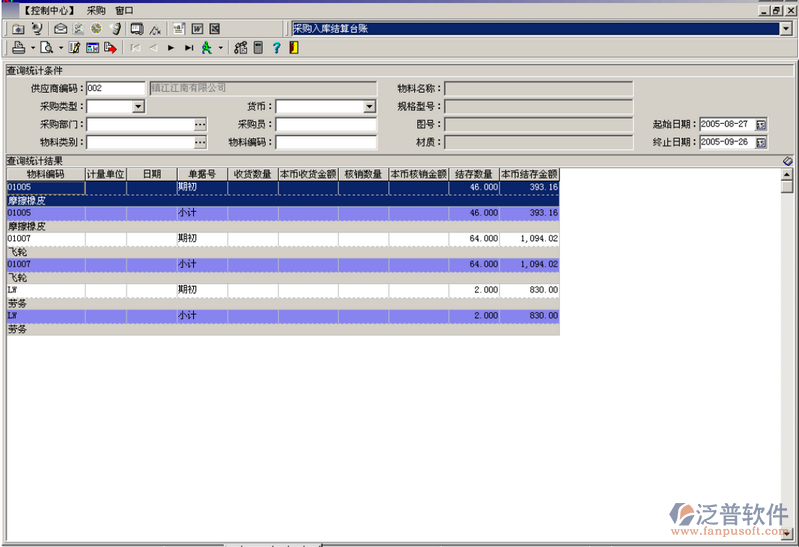This screenshot has height=547, width=799.
Task: Click the 采购部门 browse ellipsis button
Action: click(x=200, y=125)
